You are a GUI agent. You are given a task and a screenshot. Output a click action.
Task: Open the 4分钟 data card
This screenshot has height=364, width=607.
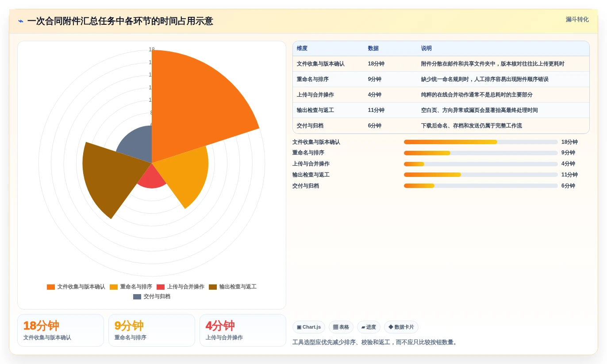coord(243,330)
